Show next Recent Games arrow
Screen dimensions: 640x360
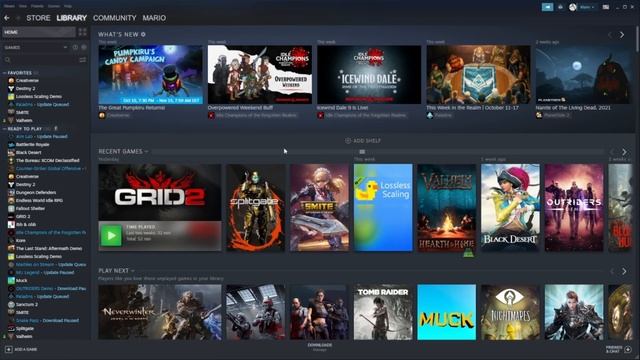(x=624, y=152)
